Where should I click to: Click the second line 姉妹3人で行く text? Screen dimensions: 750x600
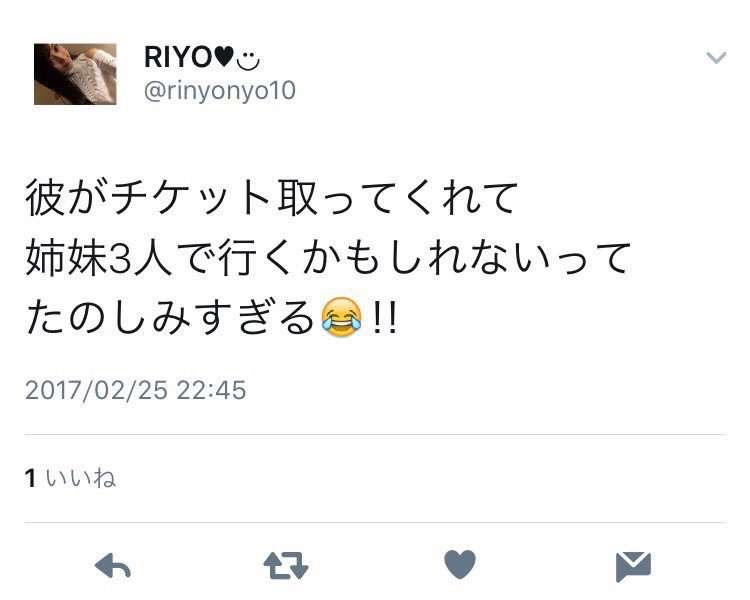328,258
